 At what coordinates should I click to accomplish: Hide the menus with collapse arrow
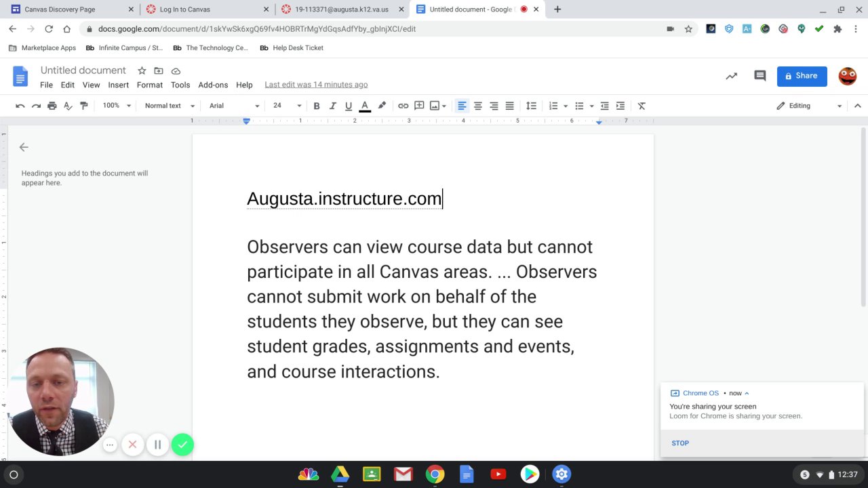click(857, 106)
